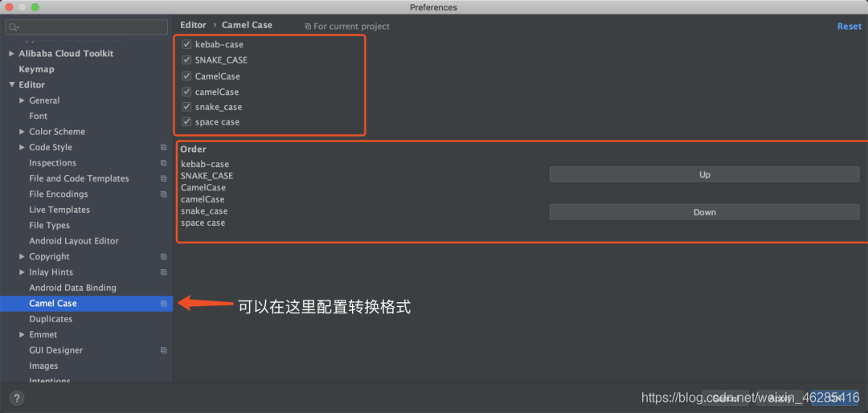Toggle the camelCase (lower) checkbox
The image size is (868, 413).
tap(186, 92)
